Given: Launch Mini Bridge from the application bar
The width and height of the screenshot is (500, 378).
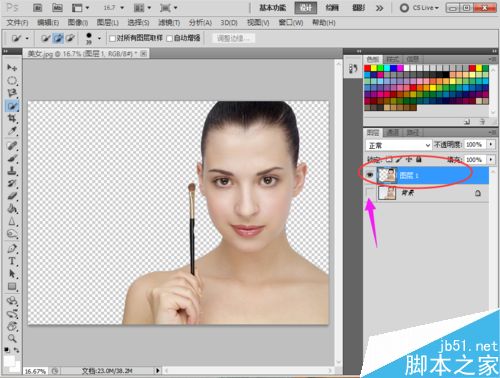Looking at the screenshot, I should tap(57, 8).
